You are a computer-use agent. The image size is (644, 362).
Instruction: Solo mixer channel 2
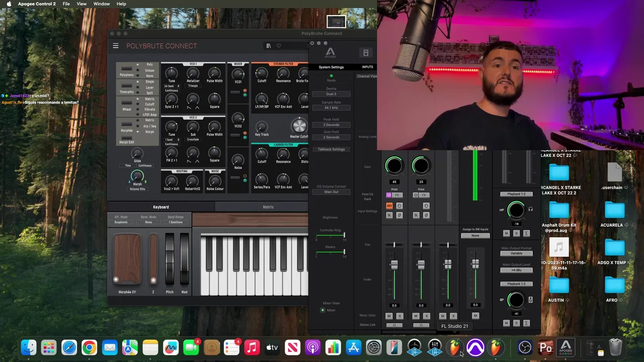click(426, 316)
